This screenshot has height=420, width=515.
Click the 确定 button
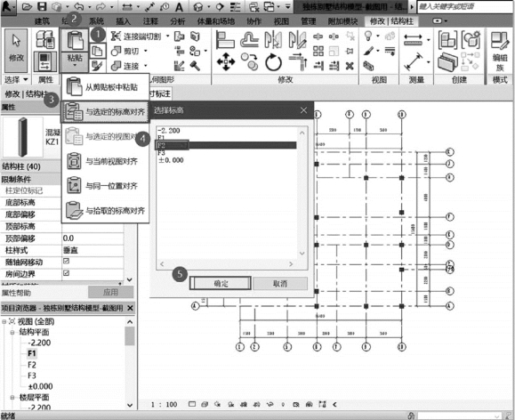click(221, 283)
